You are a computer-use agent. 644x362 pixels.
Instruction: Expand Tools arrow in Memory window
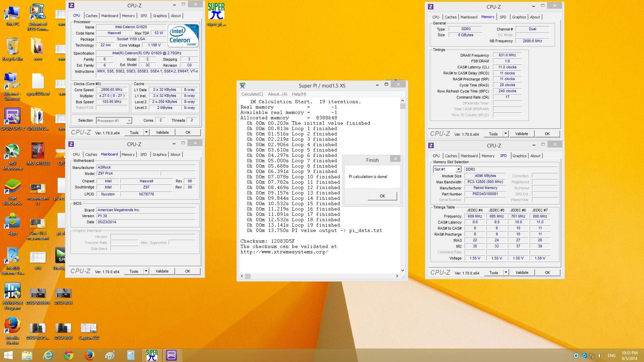coord(505,134)
